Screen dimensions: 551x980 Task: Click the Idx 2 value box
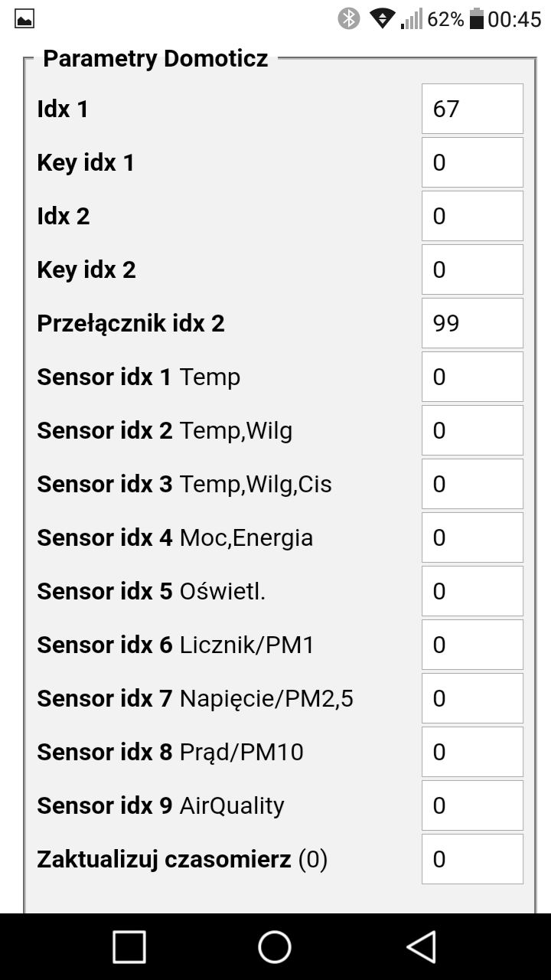point(472,216)
